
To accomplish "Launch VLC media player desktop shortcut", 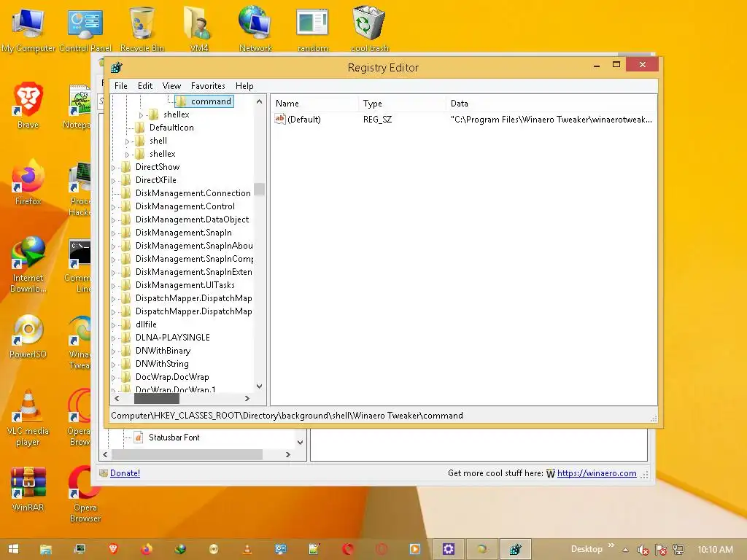I will [28, 418].
